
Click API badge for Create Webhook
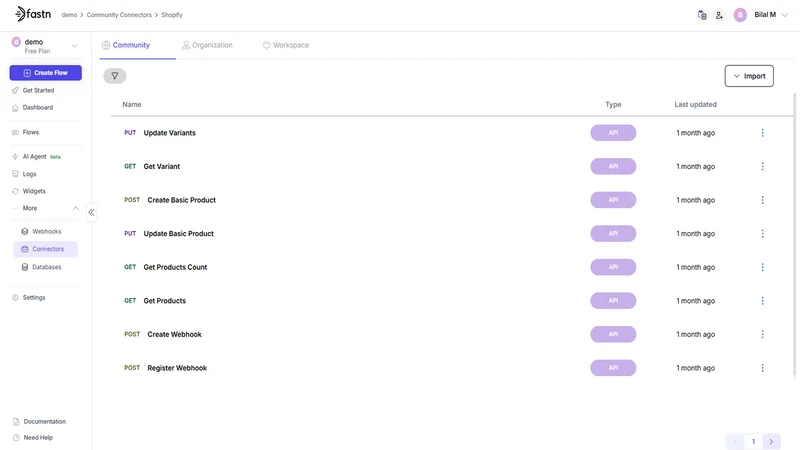coord(613,334)
